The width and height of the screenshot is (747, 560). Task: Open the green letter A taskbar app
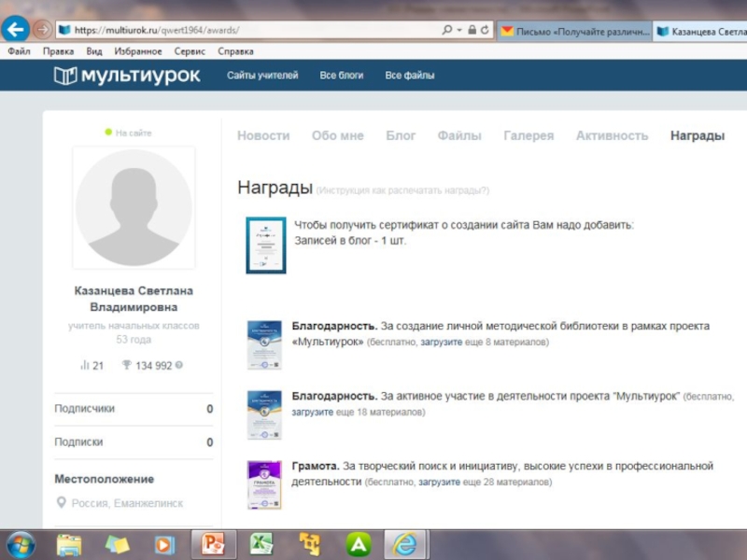[x=359, y=544]
